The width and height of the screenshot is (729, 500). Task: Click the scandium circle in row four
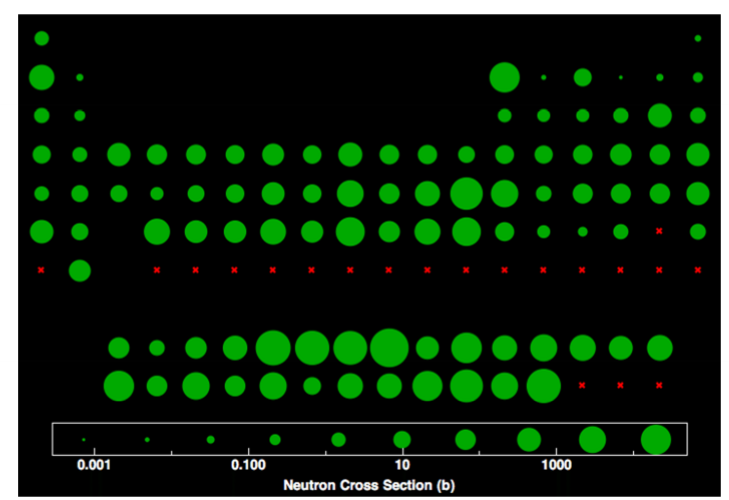(119, 154)
